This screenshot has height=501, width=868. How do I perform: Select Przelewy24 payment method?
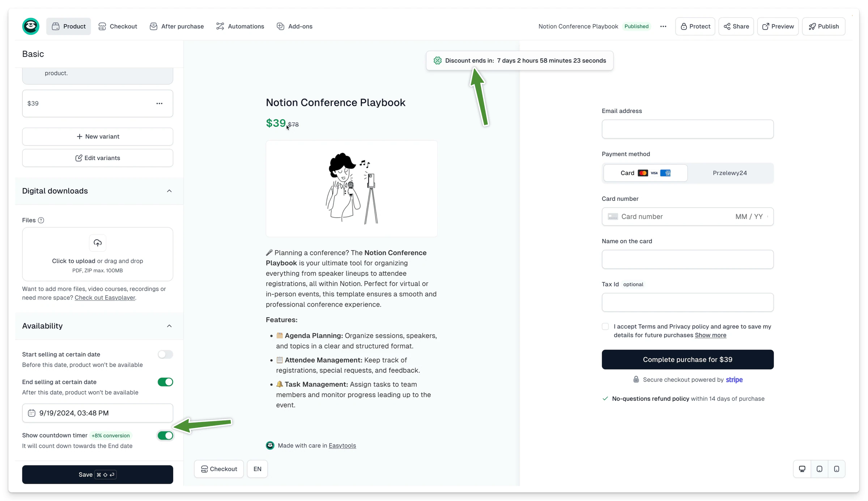[730, 173]
